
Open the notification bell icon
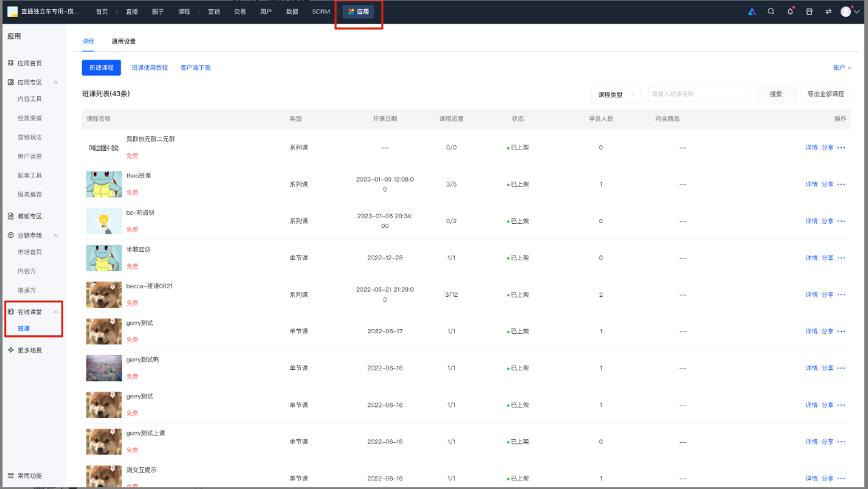point(790,11)
